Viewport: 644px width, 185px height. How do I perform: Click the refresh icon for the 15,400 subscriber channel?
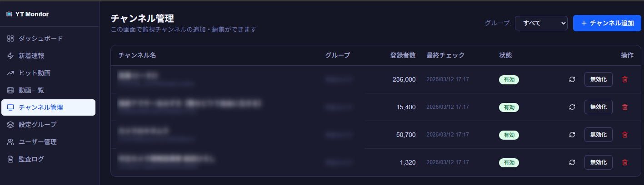(x=572, y=107)
